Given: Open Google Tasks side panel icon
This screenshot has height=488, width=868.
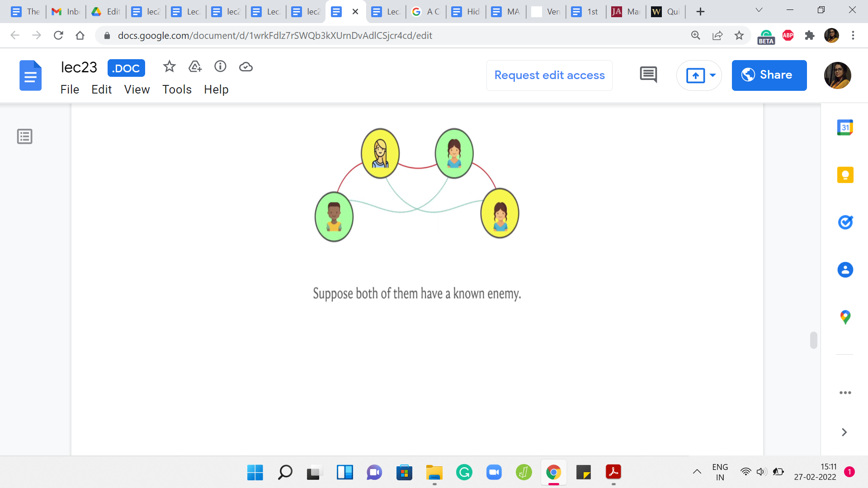Looking at the screenshot, I should tap(845, 222).
